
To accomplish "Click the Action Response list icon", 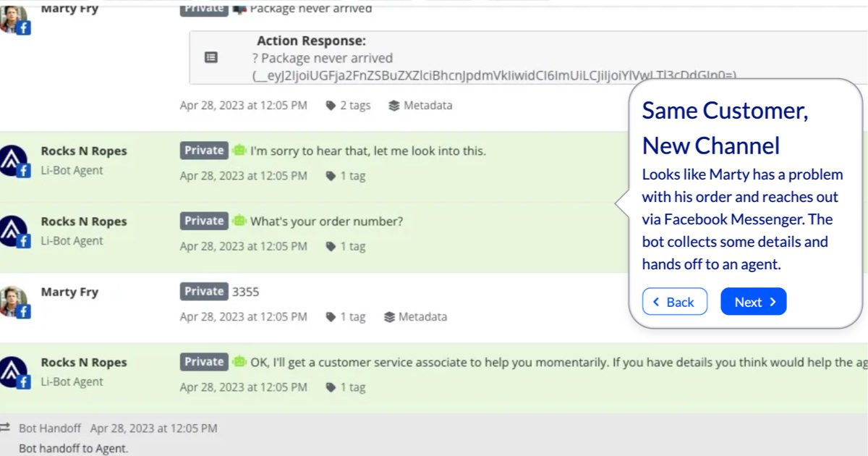I will pyautogui.click(x=211, y=57).
